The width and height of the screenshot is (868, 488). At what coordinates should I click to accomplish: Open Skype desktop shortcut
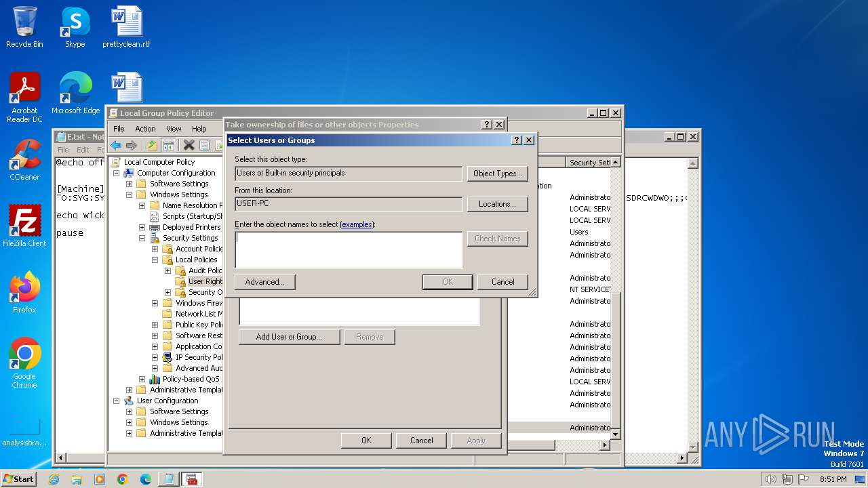pos(75,27)
